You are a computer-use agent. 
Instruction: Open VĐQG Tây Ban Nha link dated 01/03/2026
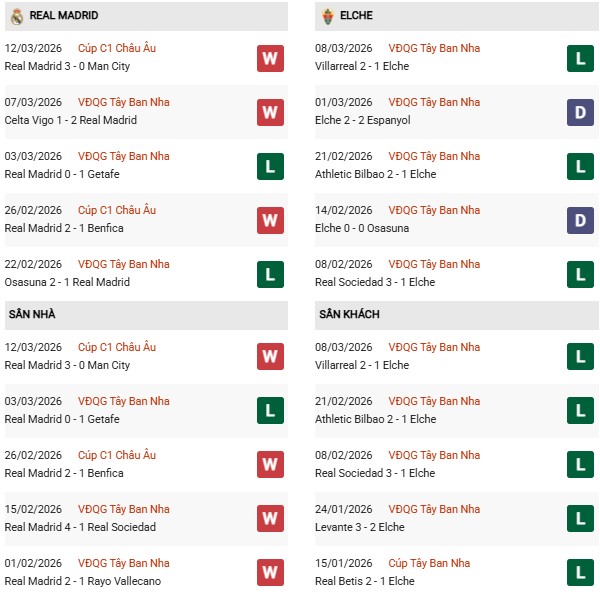tap(433, 102)
